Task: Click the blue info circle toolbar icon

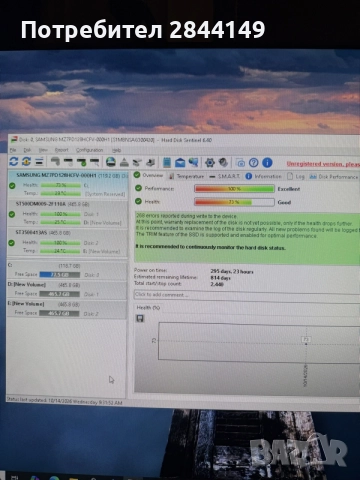Action: point(267,163)
